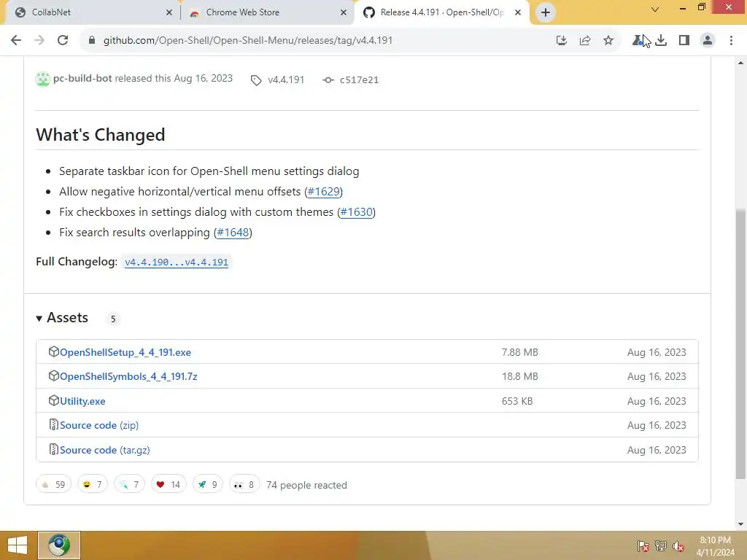Open the tab search chevron
The image size is (747, 560).
(x=655, y=9)
